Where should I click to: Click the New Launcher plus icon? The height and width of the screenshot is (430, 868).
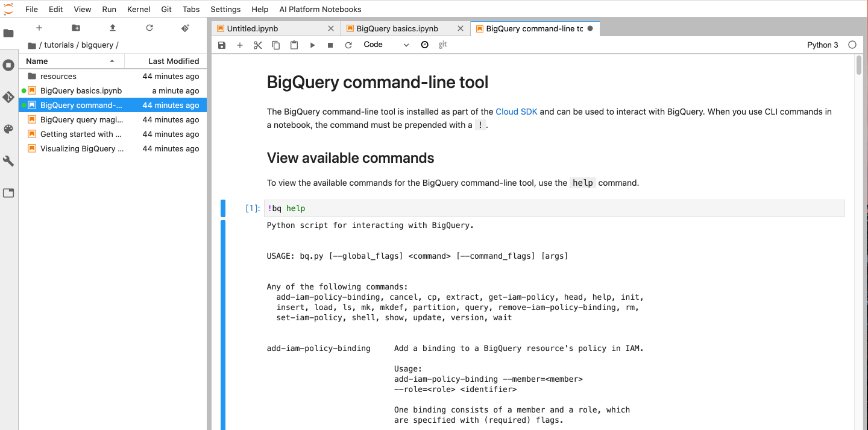(x=39, y=28)
